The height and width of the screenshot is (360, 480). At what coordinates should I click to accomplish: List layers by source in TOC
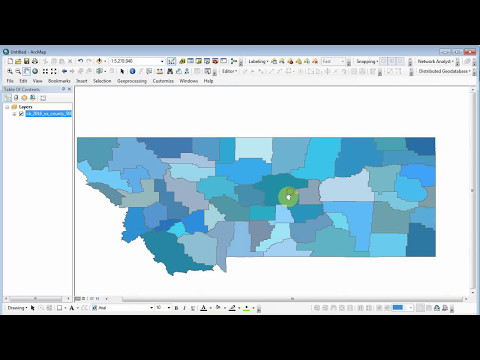16,98
